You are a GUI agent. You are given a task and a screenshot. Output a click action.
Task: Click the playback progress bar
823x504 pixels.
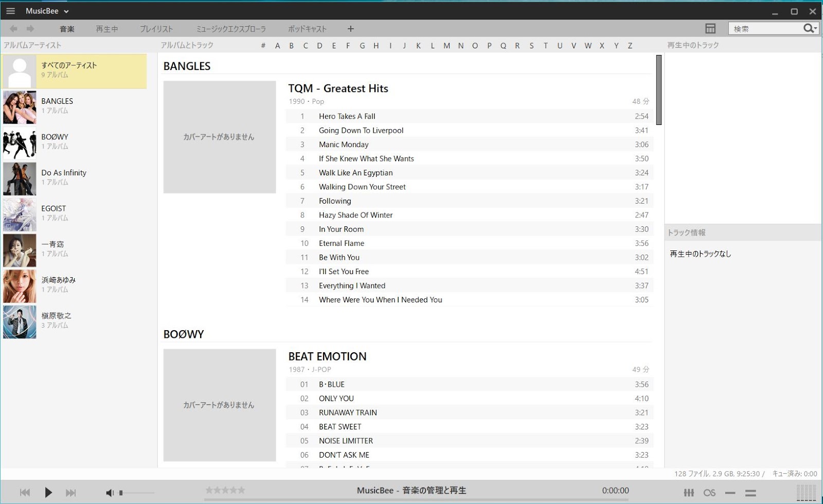[417, 499]
